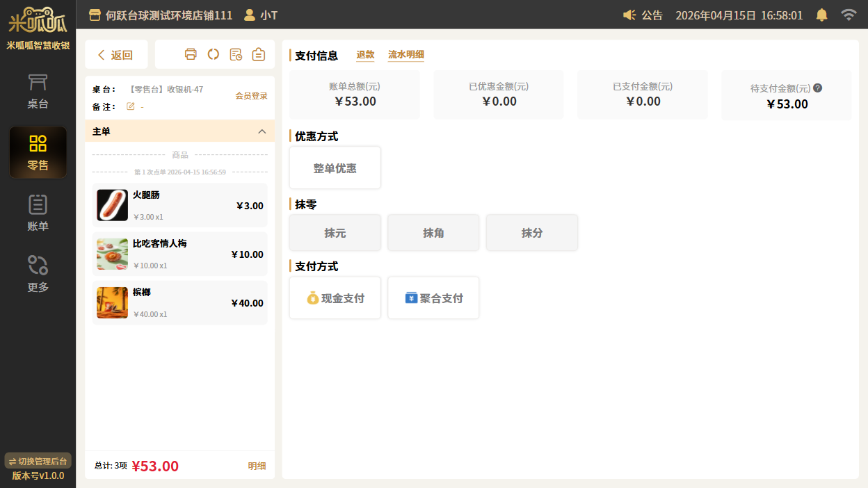Click the printer icon in the order toolbar
Image resolution: width=868 pixels, height=488 pixels.
[x=191, y=54]
